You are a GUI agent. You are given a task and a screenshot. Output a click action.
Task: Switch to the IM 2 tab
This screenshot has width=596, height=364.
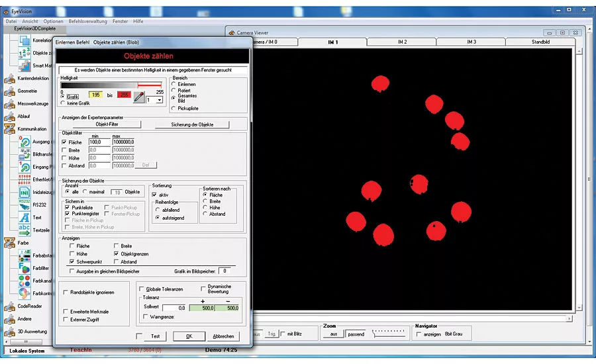[402, 42]
